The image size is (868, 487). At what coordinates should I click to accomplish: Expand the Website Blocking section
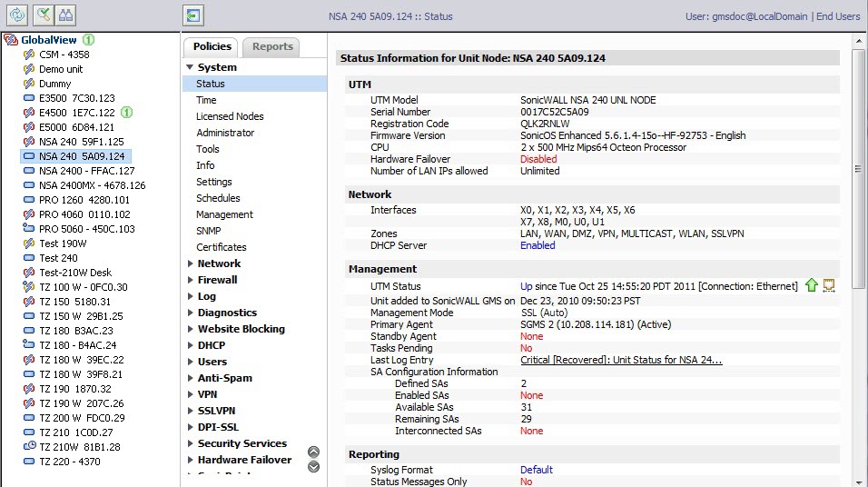coord(190,329)
